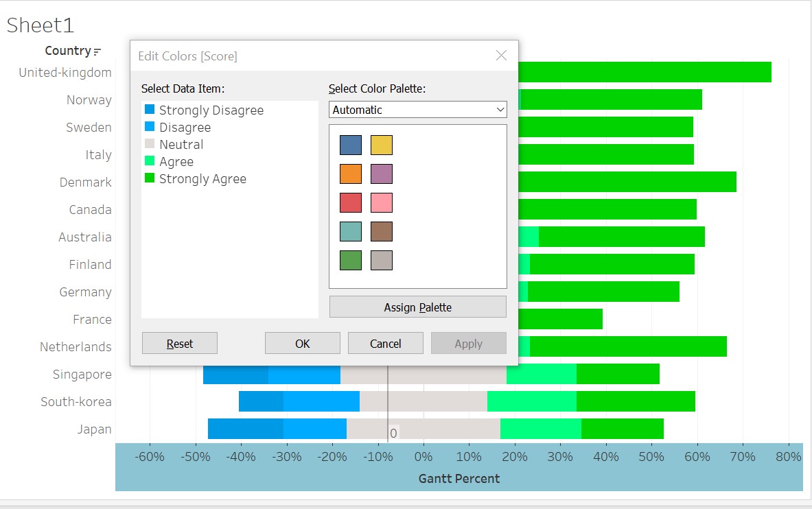Choose the orange palette swatch
The image size is (812, 509).
[351, 174]
